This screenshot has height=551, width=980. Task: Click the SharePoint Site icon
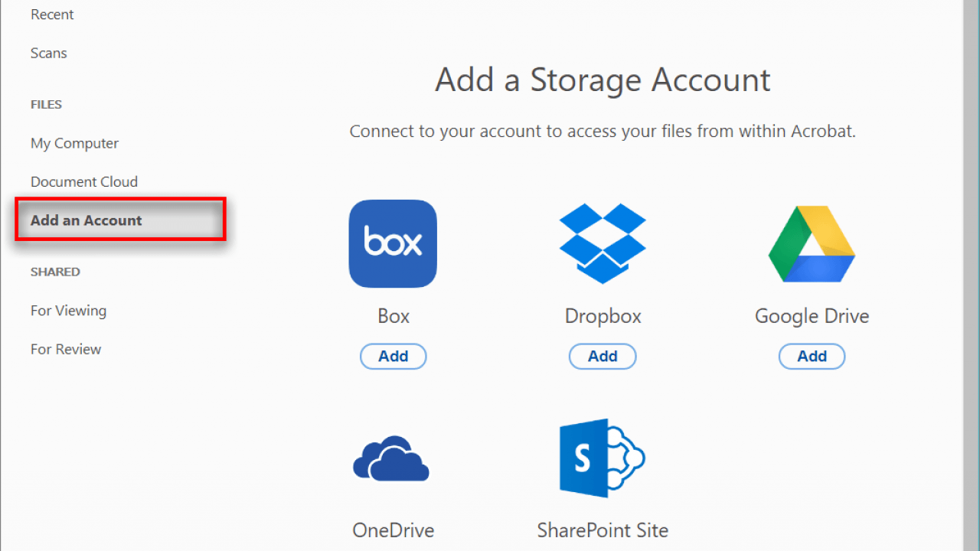click(603, 458)
